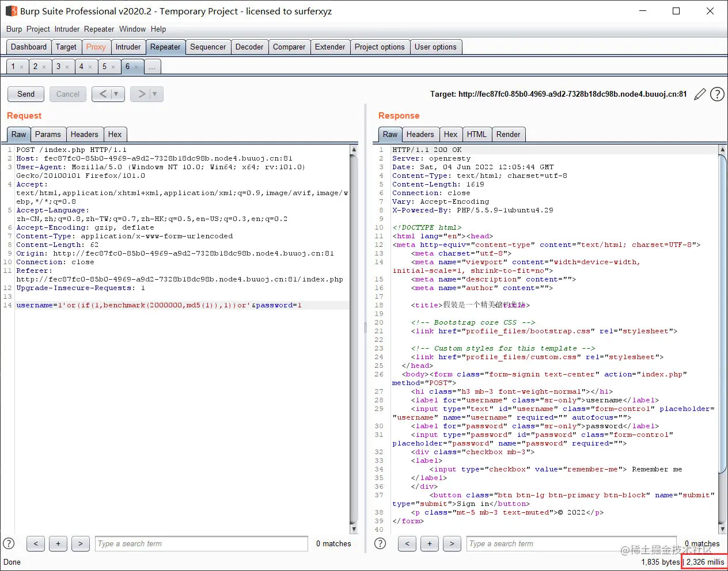Switch to the Comparer tab
Screen dimensions: 728x571
click(x=289, y=47)
